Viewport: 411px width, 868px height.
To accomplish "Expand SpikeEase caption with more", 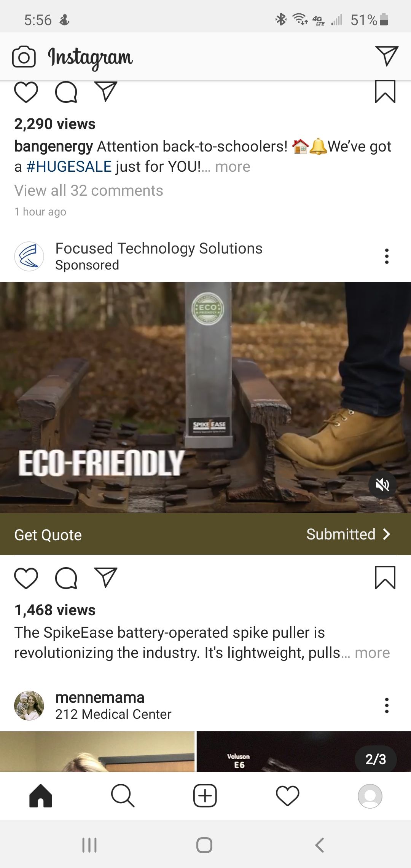I will coord(372,653).
